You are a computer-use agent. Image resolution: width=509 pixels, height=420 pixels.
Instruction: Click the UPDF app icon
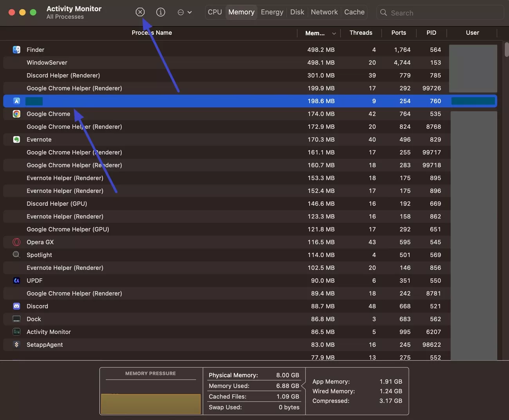pyautogui.click(x=16, y=280)
